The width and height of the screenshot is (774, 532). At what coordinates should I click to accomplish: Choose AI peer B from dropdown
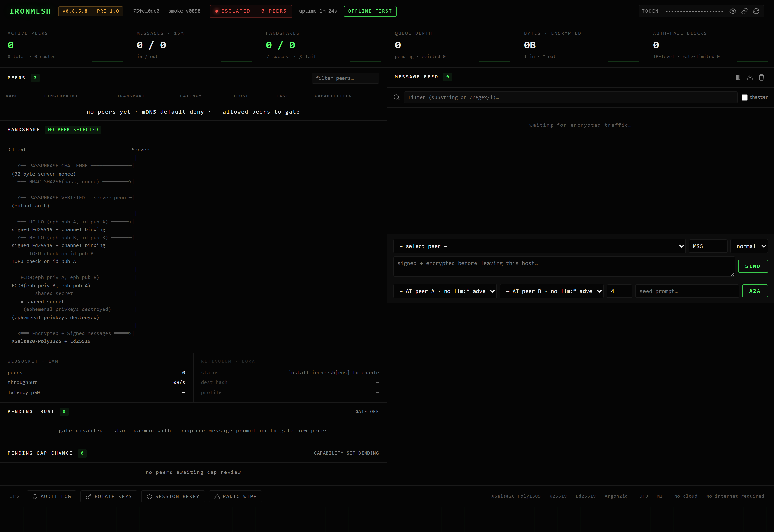[x=552, y=291]
